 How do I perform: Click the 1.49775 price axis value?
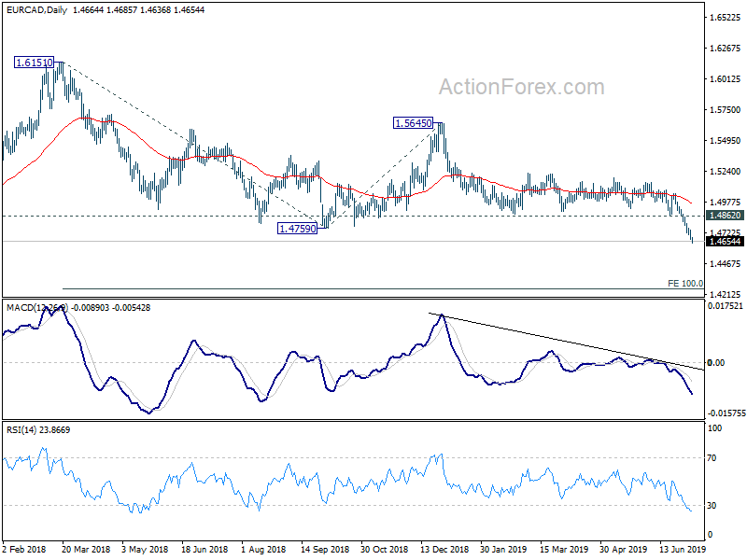coord(726,202)
